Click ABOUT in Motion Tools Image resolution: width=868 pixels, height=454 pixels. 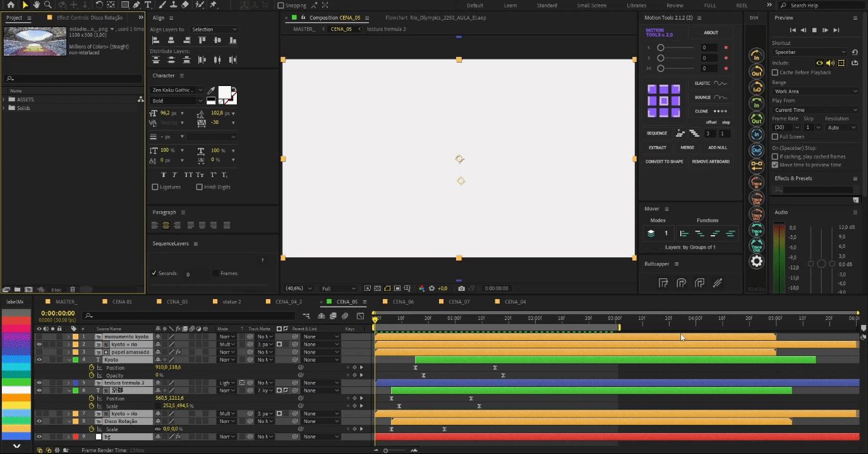[711, 33]
